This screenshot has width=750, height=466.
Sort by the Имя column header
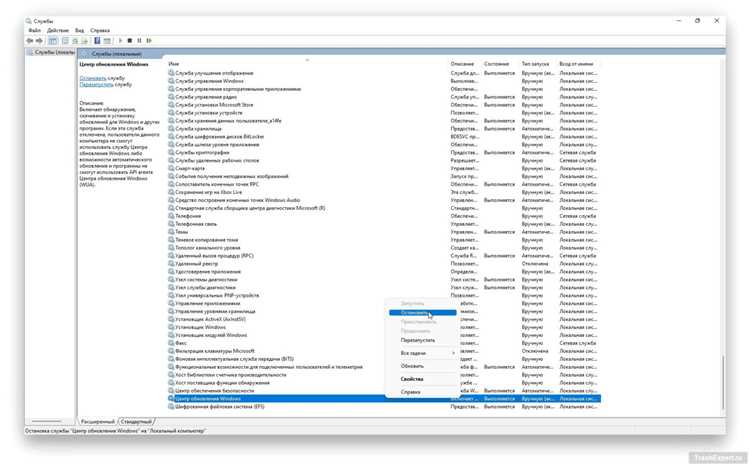(x=174, y=64)
